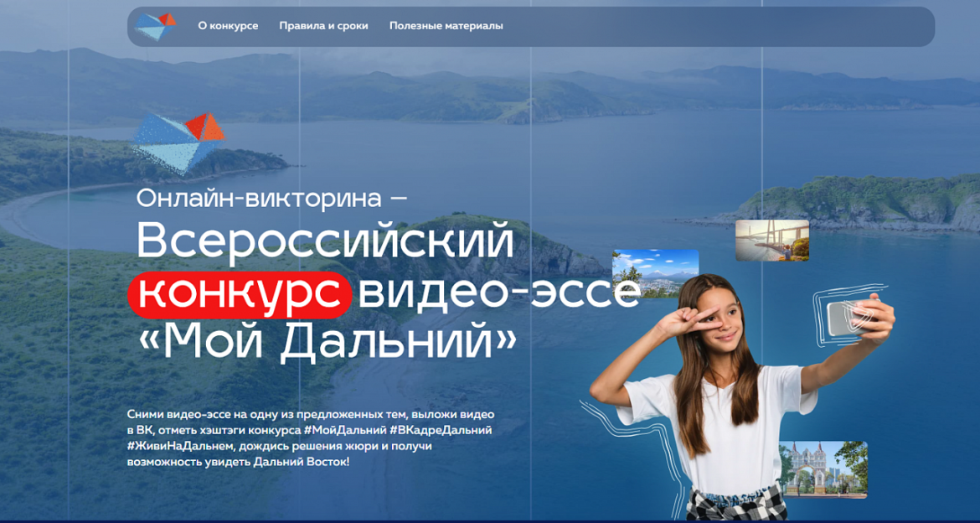Click the «Сними видео-эссе» description first line
Screen dimensions: 980x523
[x=311, y=414]
